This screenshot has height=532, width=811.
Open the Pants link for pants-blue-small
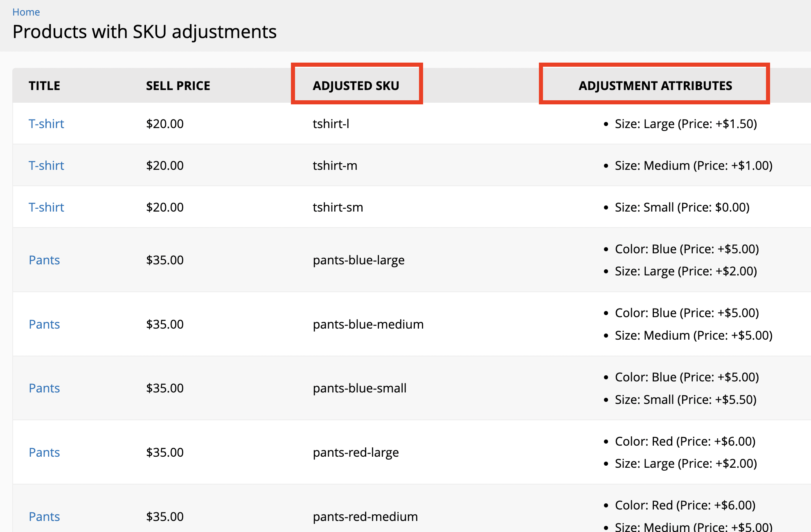[44, 388]
